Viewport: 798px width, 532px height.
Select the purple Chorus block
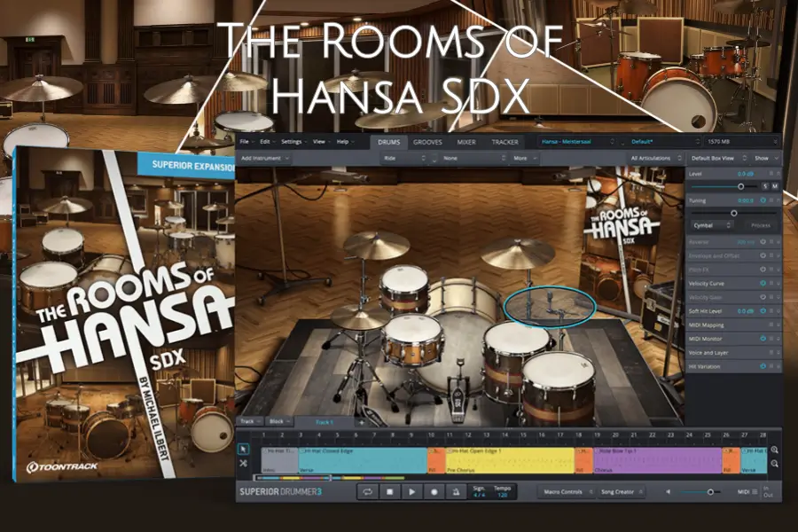[x=658, y=460]
